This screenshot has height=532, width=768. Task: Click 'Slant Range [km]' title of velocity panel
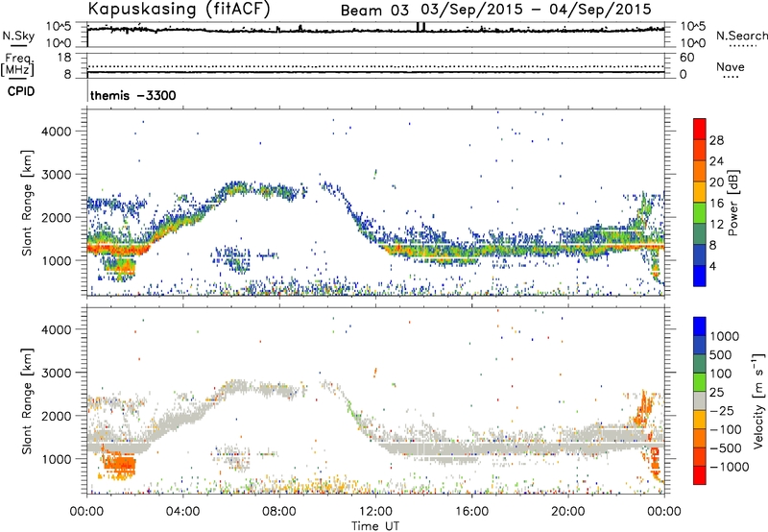[27, 401]
